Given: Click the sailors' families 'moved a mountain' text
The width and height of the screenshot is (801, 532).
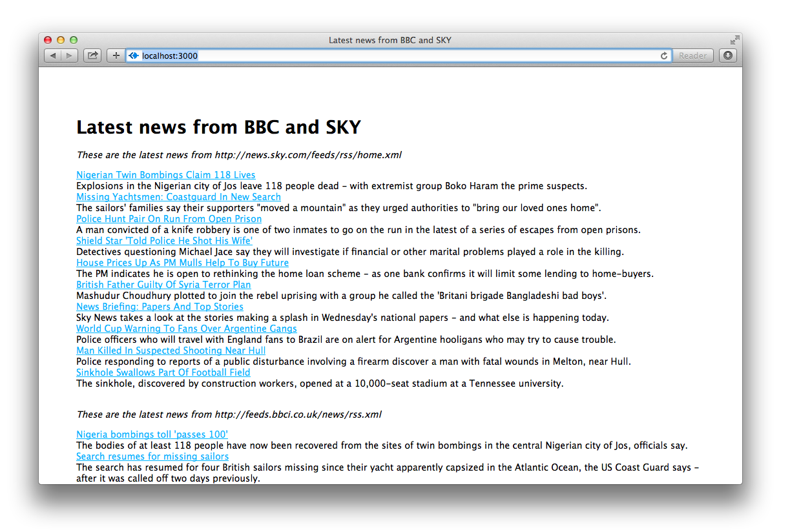Looking at the screenshot, I should [x=339, y=208].
